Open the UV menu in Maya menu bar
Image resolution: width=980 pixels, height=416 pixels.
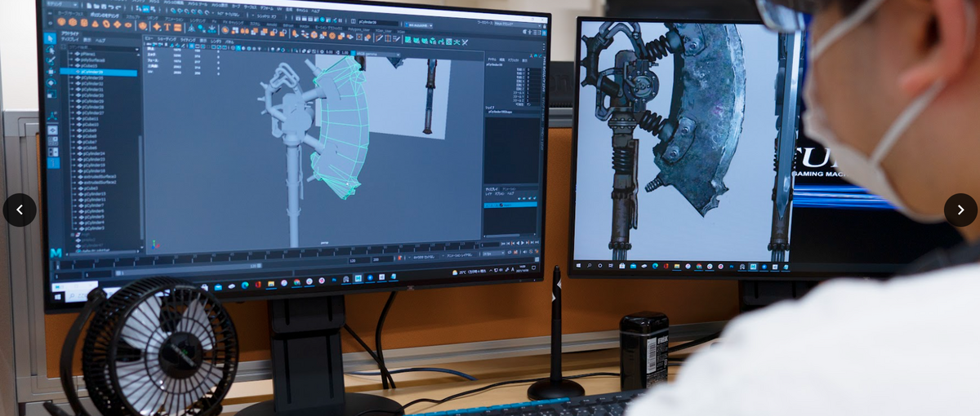pos(279,8)
